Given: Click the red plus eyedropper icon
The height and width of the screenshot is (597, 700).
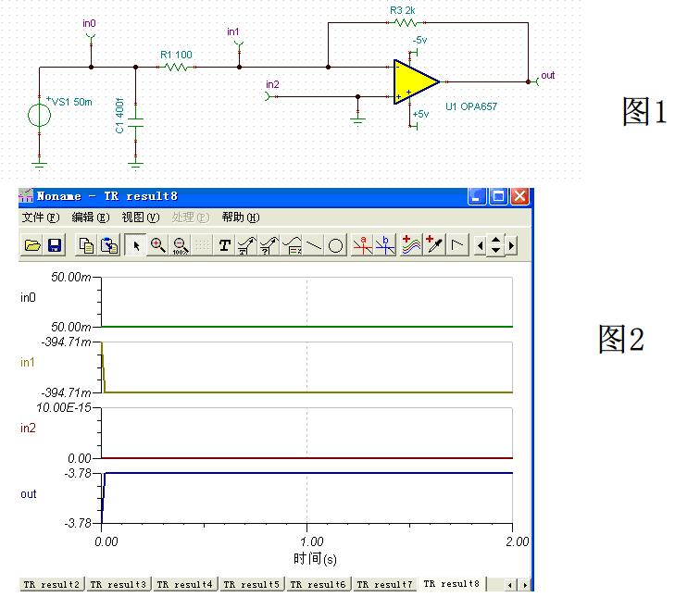Looking at the screenshot, I should [x=434, y=245].
